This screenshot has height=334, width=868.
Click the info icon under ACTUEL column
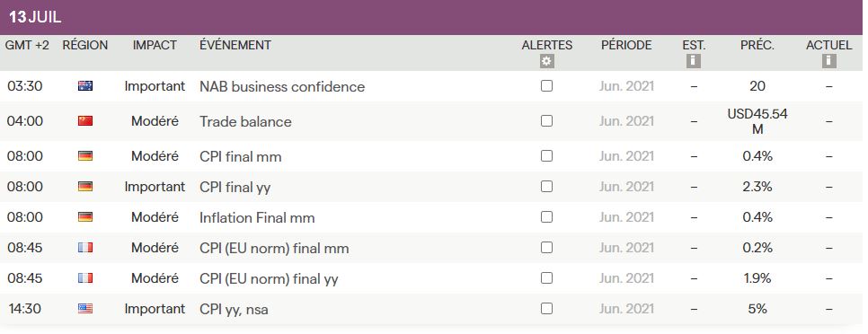coord(828,61)
